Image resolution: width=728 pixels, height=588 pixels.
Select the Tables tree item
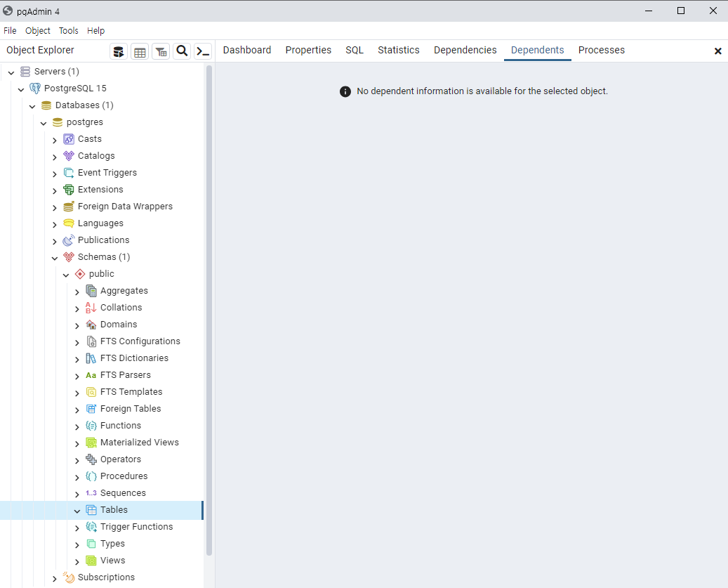[102, 510]
